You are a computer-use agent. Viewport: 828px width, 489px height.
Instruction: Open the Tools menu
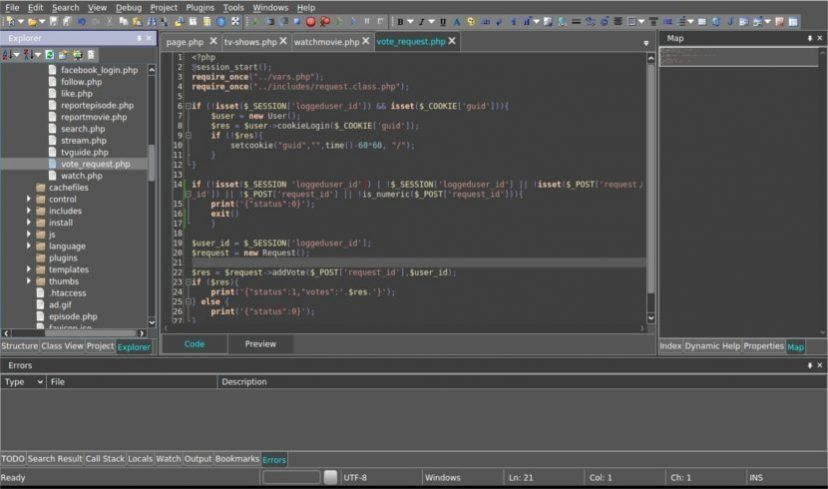(x=233, y=7)
